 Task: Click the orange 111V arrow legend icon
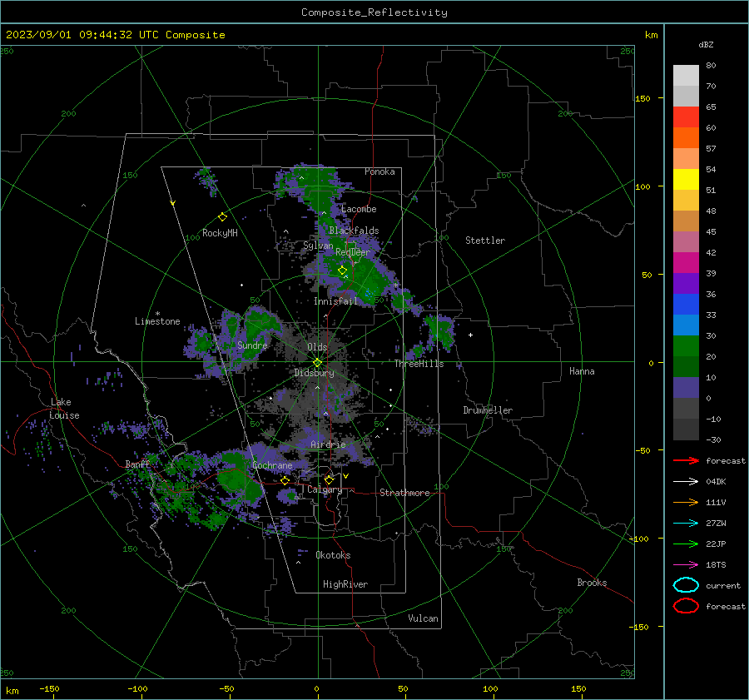pos(686,502)
